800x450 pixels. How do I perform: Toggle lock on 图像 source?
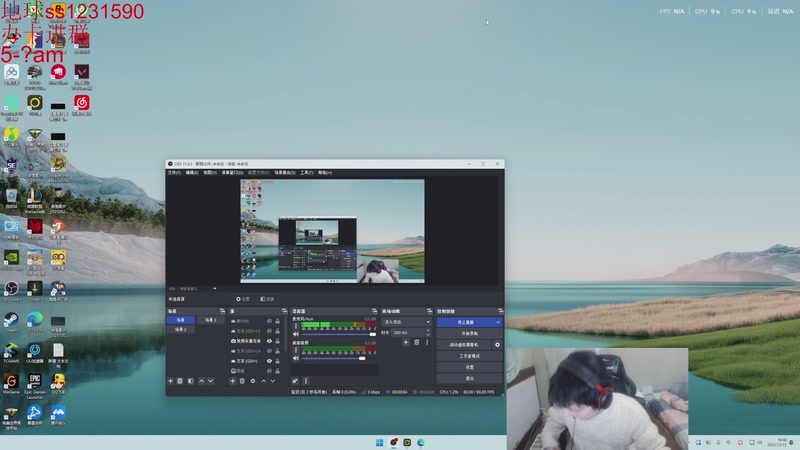click(x=278, y=371)
